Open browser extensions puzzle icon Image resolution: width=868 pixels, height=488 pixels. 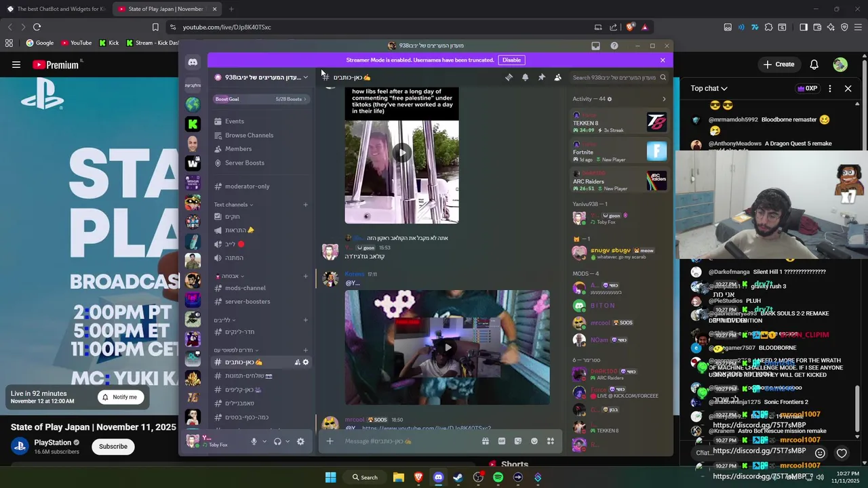click(x=768, y=27)
